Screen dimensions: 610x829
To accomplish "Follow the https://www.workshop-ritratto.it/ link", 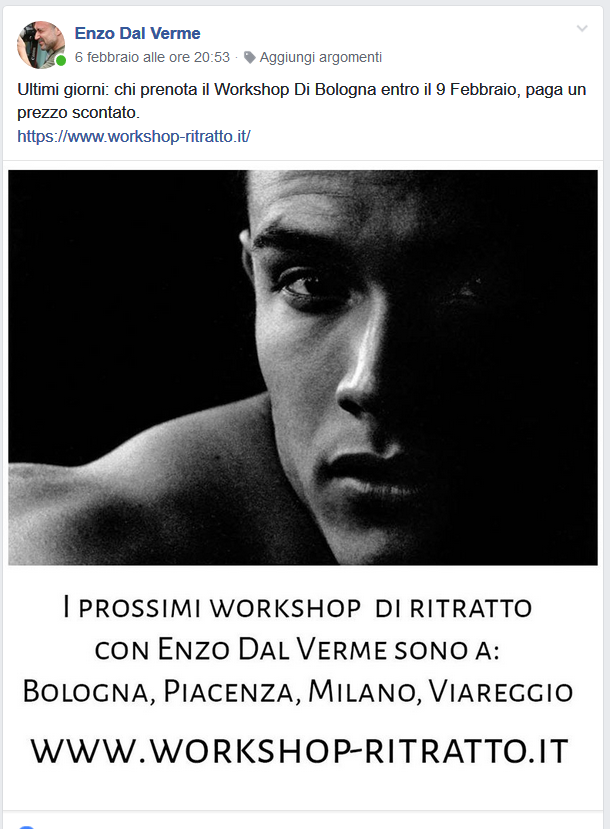I will tap(134, 136).
